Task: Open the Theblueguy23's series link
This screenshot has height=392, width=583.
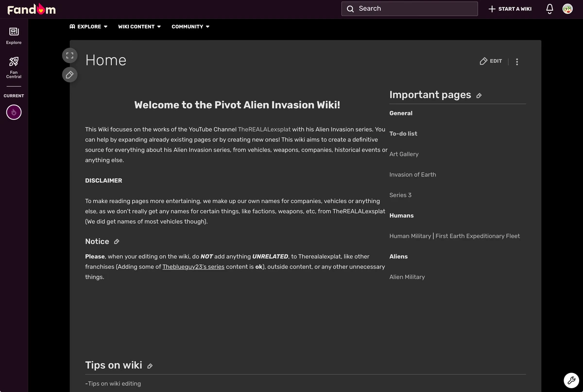Action: pyautogui.click(x=193, y=267)
